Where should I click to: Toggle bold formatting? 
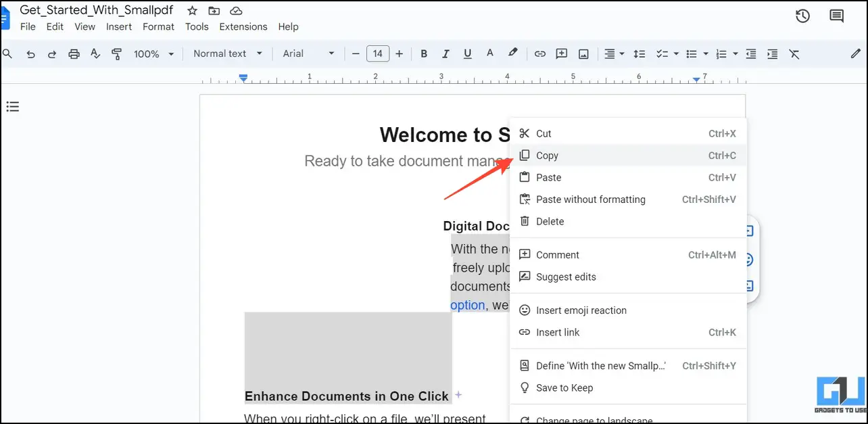424,54
